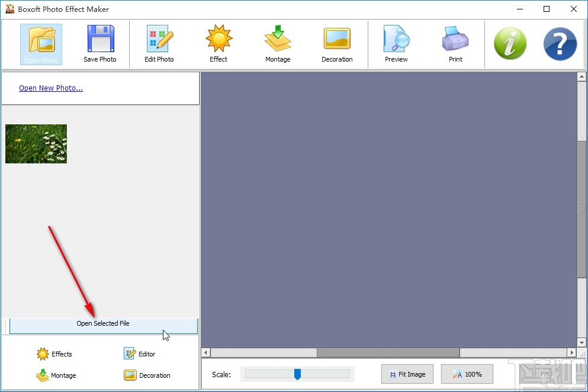Click the Scale slider handle
This screenshot has height=392, width=588.
(297, 374)
